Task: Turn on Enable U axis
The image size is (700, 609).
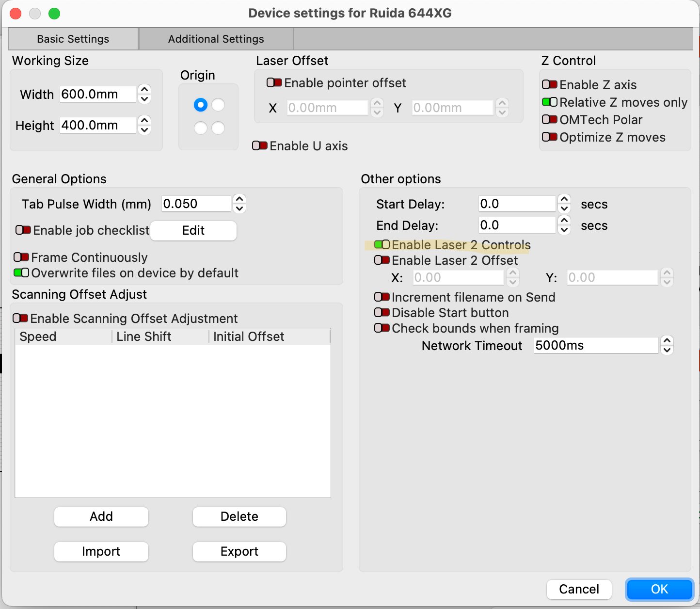Action: [x=260, y=146]
